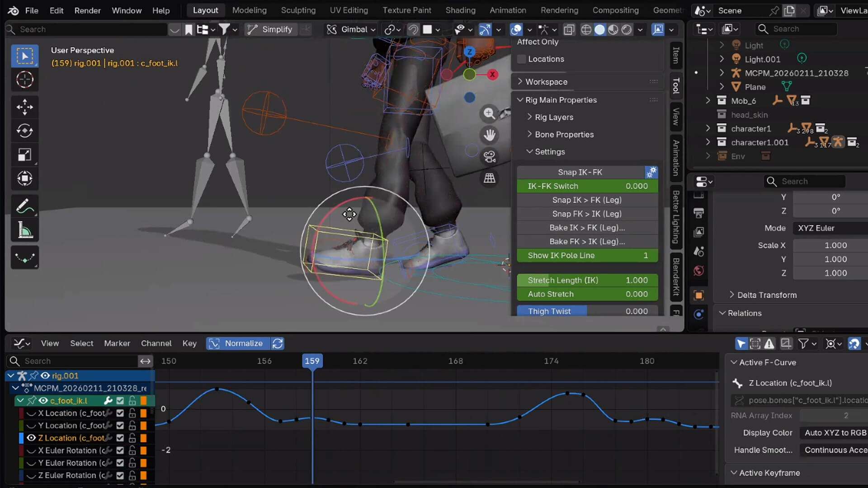
Task: Switch to the Shading workspace tab
Action: tap(460, 10)
